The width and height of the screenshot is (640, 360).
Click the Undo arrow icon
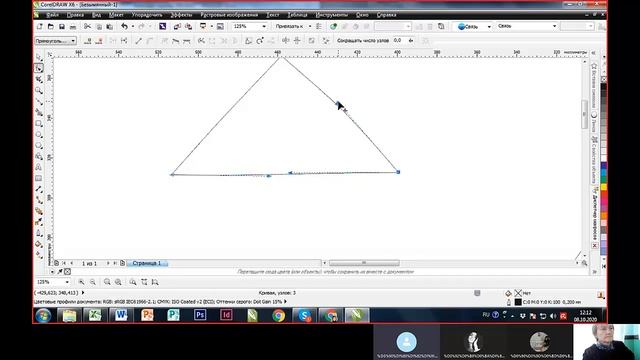(124, 27)
